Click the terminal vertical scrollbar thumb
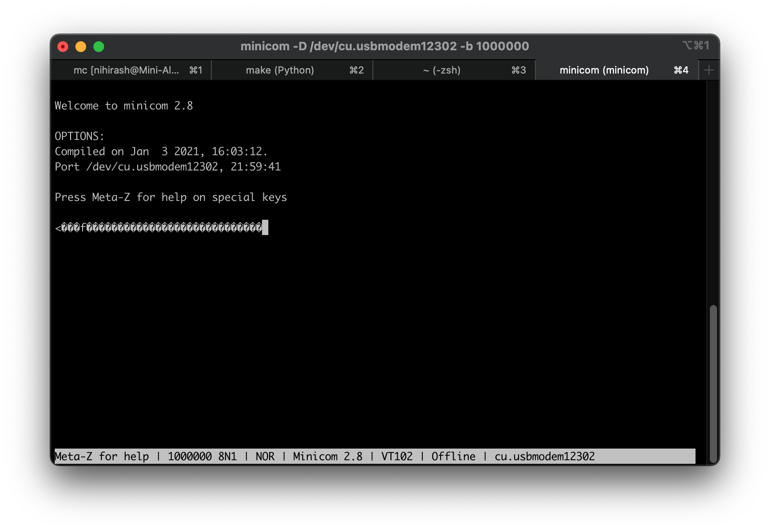The width and height of the screenshot is (770, 532). click(x=713, y=384)
